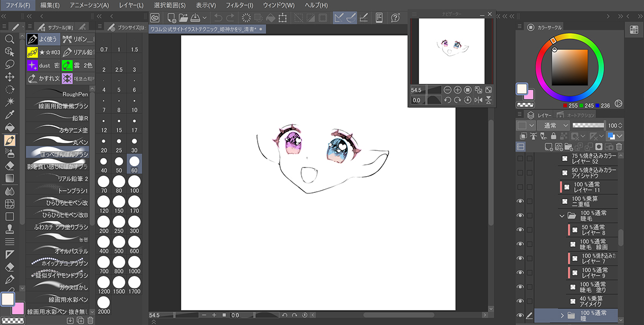
Task: Click the zoom in icon in Navigator
Action: (x=458, y=90)
